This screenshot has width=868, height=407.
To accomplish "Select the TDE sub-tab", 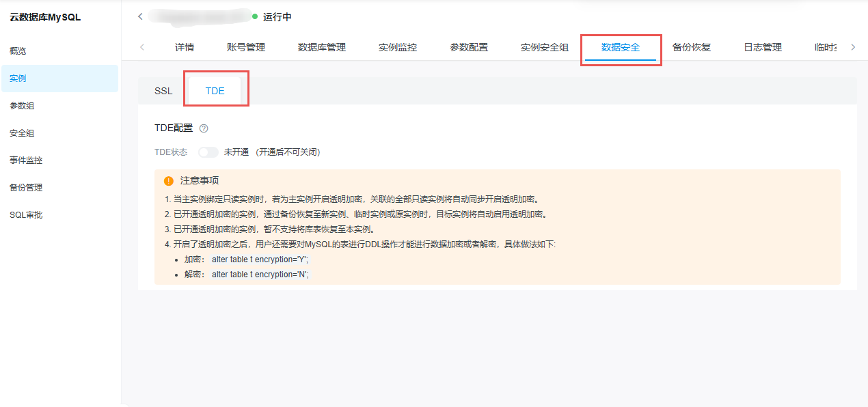I will [x=215, y=91].
